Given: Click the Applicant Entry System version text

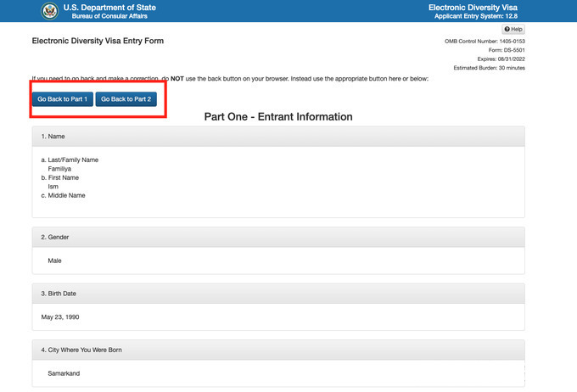Looking at the screenshot, I should click(479, 16).
